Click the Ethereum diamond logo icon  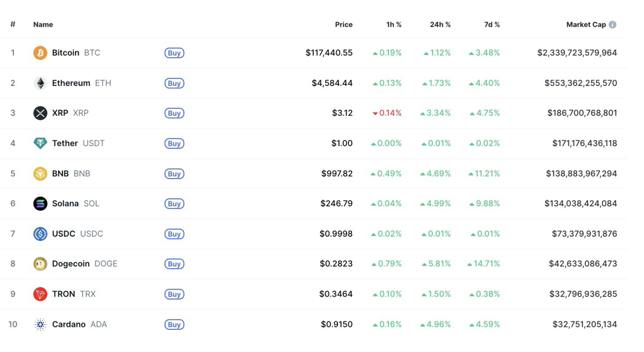[40, 83]
